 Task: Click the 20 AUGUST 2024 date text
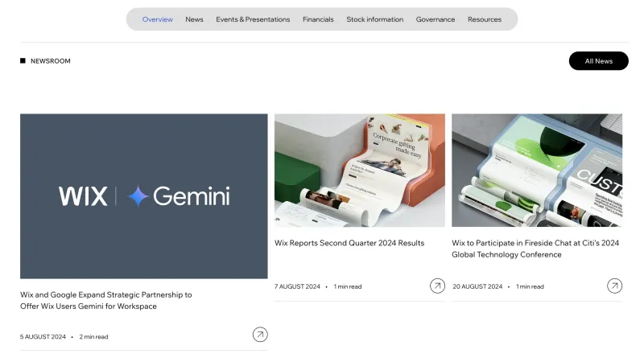point(477,286)
